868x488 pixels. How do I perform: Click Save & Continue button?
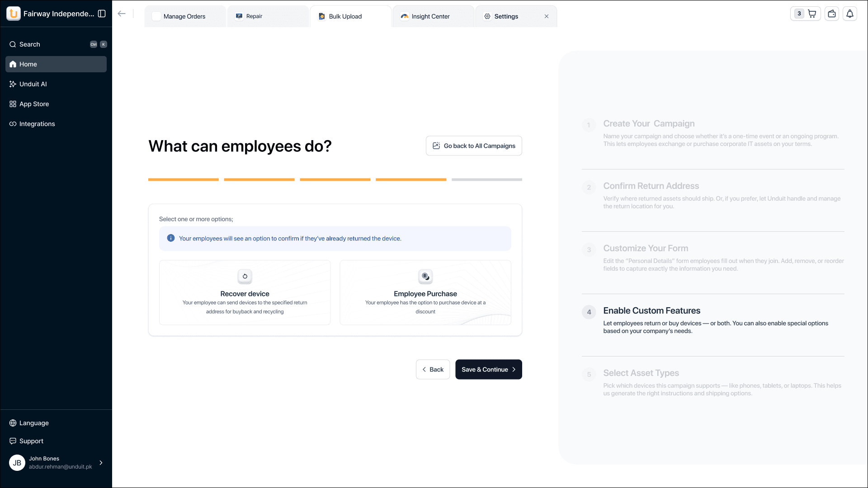tap(488, 369)
